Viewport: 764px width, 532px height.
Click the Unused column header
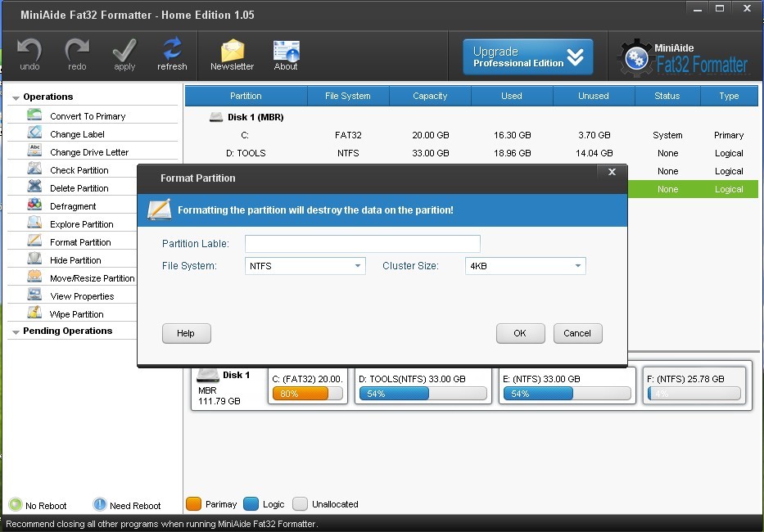594,96
